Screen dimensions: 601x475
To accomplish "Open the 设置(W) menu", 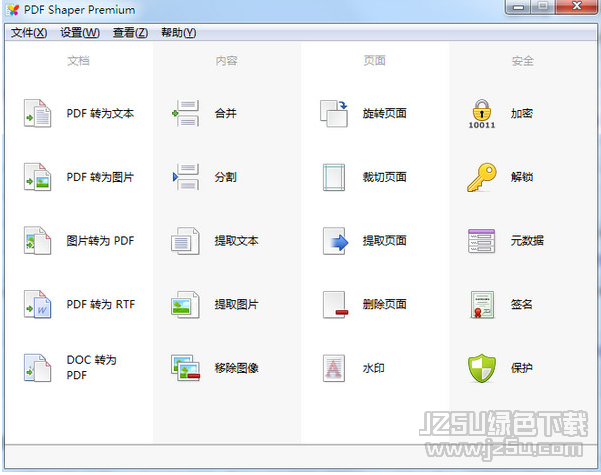I will pos(80,33).
